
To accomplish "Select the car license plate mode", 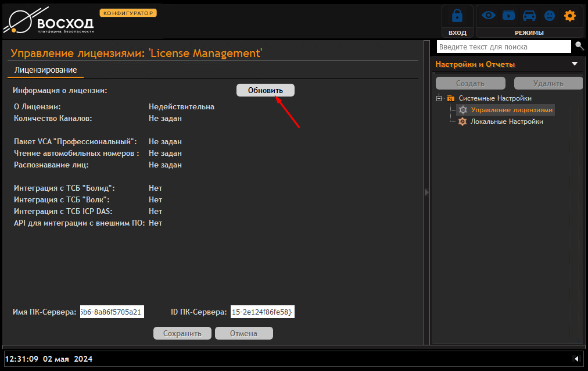I will [x=529, y=16].
